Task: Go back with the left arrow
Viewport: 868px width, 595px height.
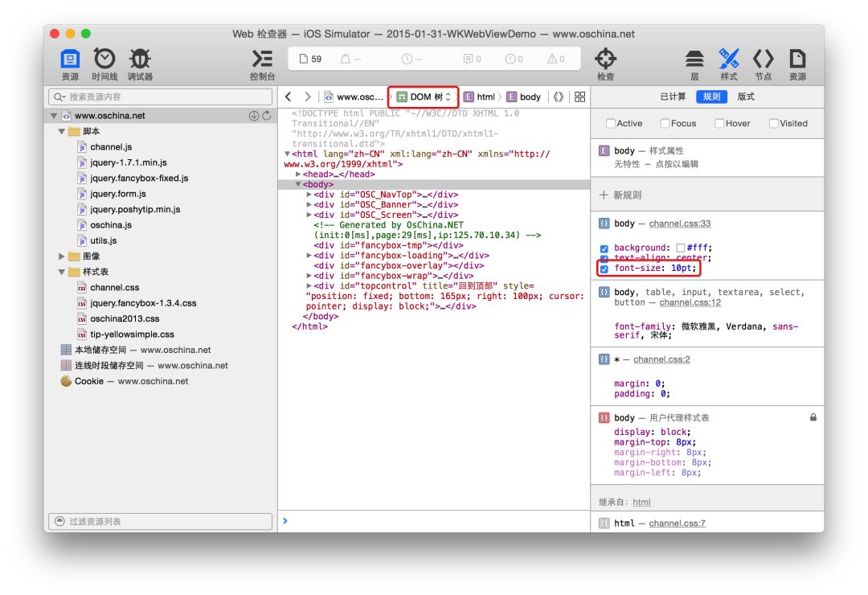Action: tap(289, 96)
